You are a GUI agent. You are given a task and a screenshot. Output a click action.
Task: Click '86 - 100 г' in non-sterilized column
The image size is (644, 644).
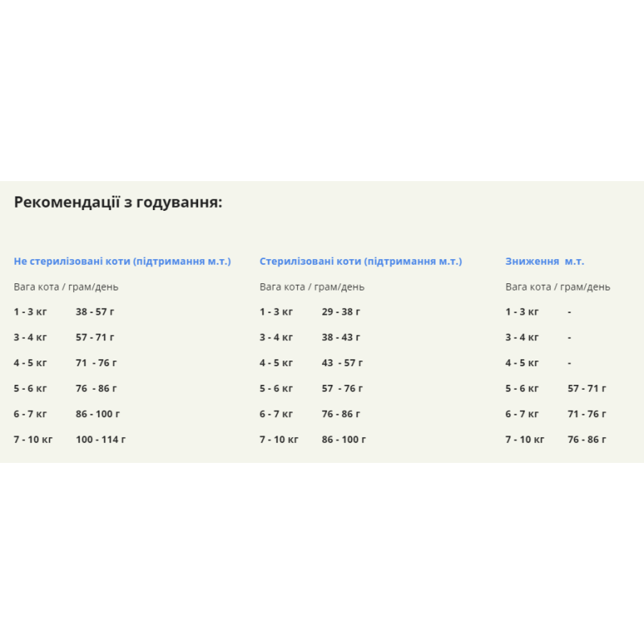coord(97,414)
